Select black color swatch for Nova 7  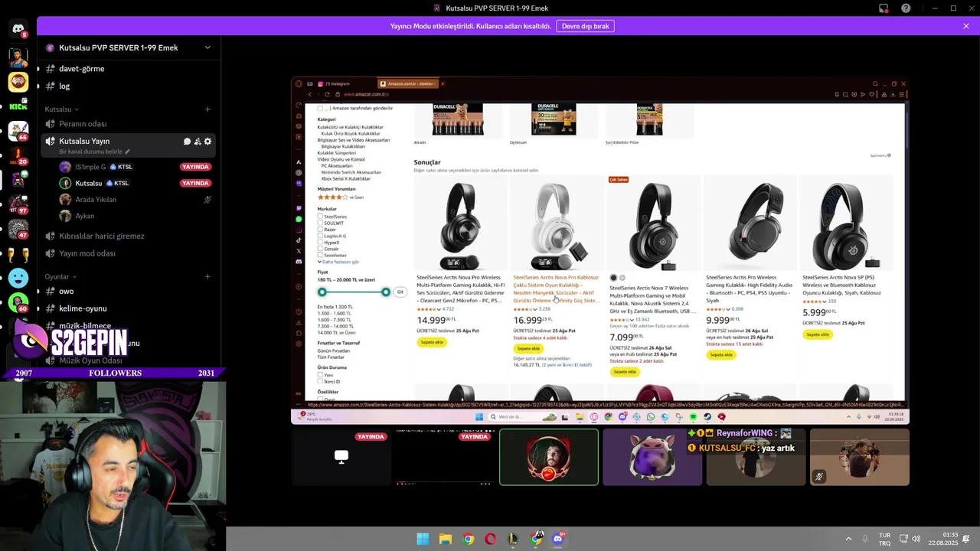[613, 278]
